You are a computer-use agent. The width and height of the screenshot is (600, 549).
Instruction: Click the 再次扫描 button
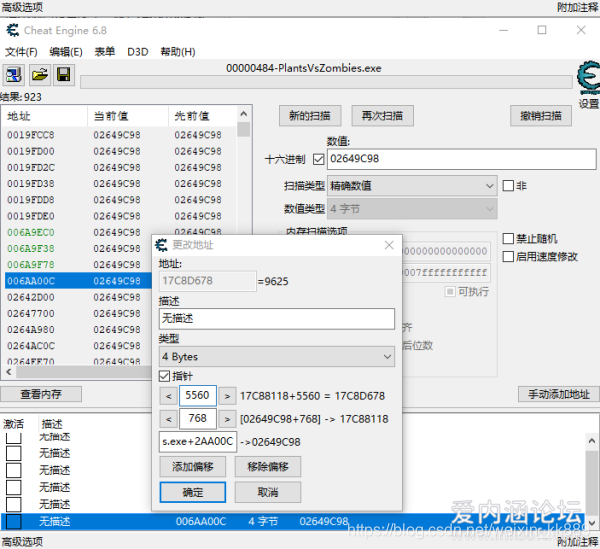(x=382, y=116)
